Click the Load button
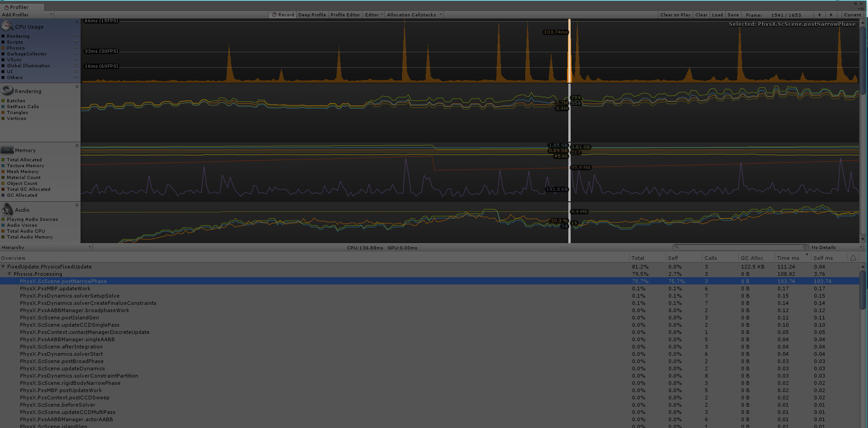 [x=717, y=15]
